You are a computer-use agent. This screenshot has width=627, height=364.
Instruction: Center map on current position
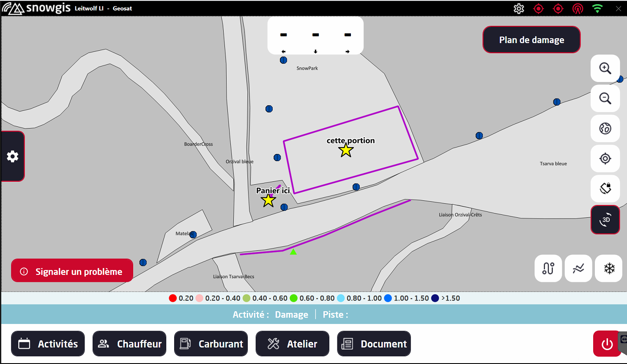point(605,159)
